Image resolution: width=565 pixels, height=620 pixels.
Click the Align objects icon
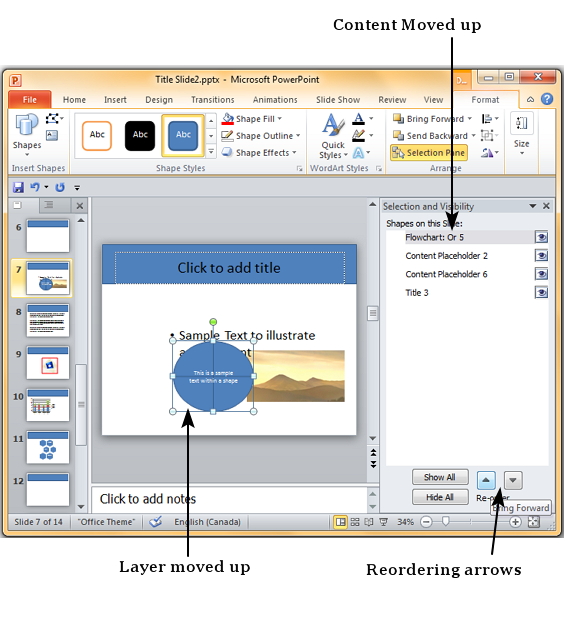(x=487, y=119)
